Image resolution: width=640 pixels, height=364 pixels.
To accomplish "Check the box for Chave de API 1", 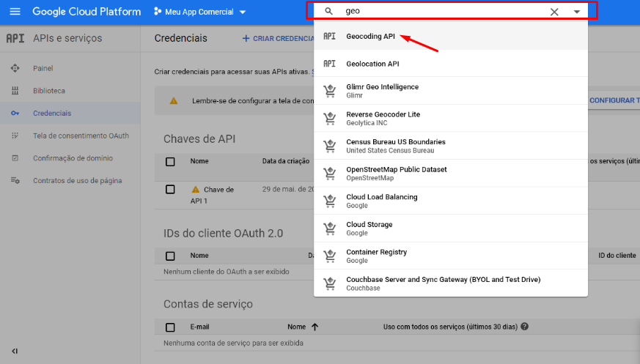I will click(x=170, y=189).
